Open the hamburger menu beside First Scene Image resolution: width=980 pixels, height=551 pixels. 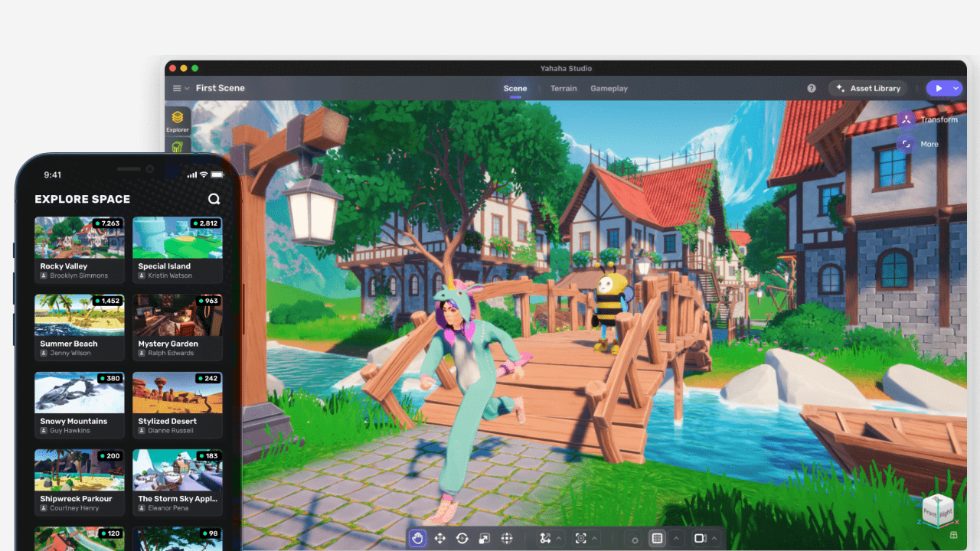177,88
